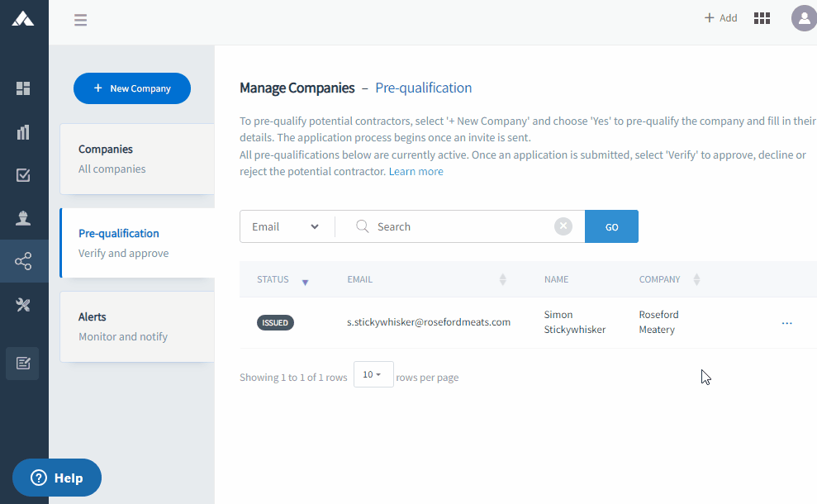This screenshot has height=504, width=817.
Task: Expand the Email search filter dropdown
Action: (286, 226)
